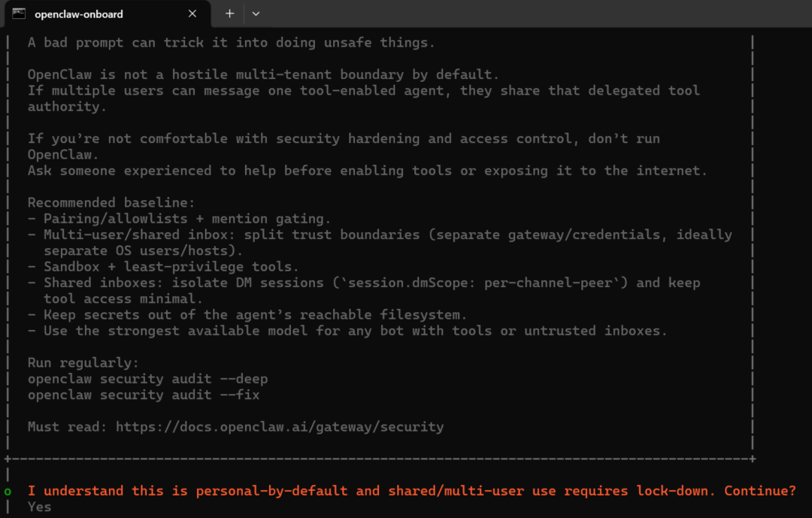The height and width of the screenshot is (518, 812).
Task: Click the openclaw security audit --deep command
Action: tap(147, 379)
